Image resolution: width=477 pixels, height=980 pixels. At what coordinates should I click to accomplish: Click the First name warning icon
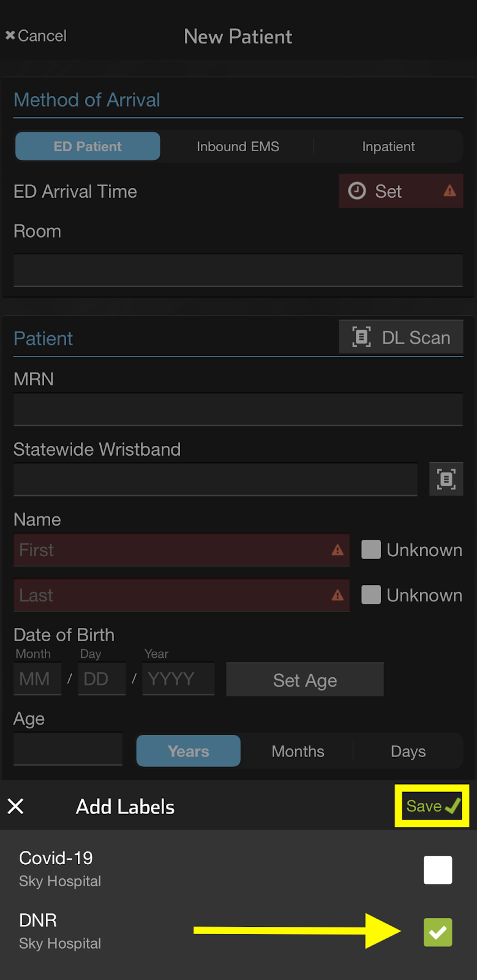tap(337, 550)
